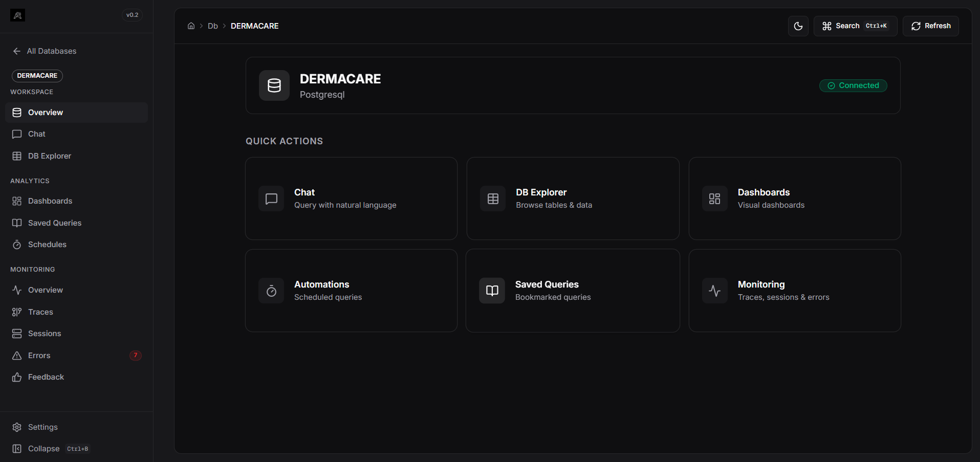Viewport: 980px width, 462px height.
Task: Click the home icon in the breadcrumb
Action: coord(191,26)
